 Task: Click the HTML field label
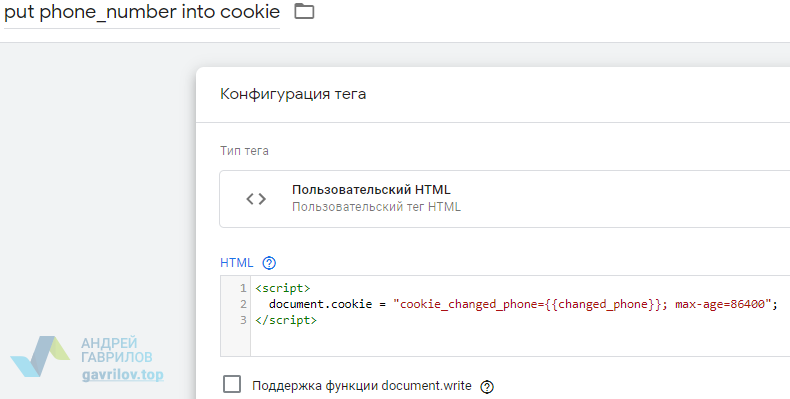(x=236, y=262)
